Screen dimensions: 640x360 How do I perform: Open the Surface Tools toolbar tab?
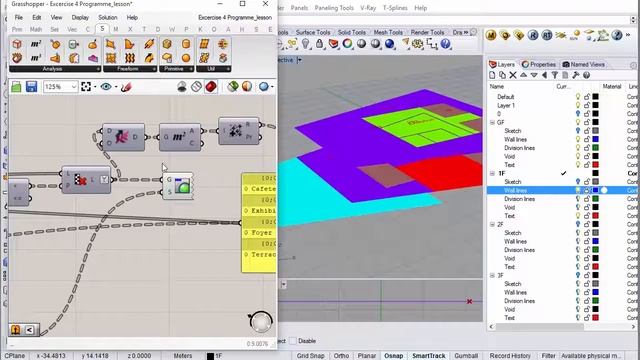point(313,32)
